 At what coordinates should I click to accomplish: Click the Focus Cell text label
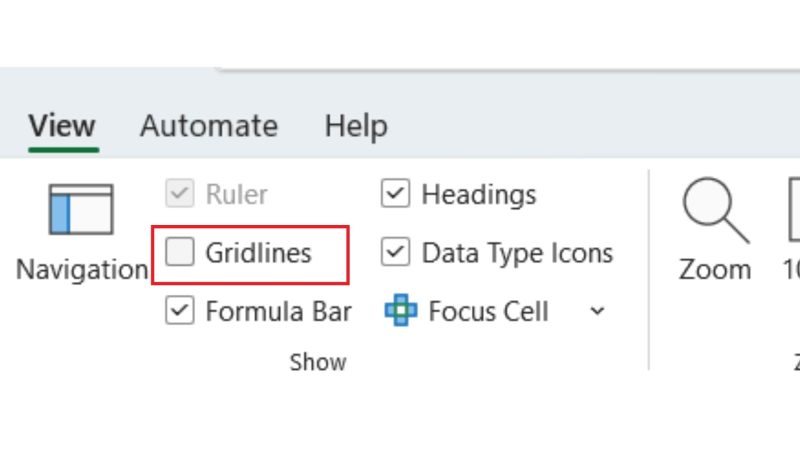pos(488,311)
